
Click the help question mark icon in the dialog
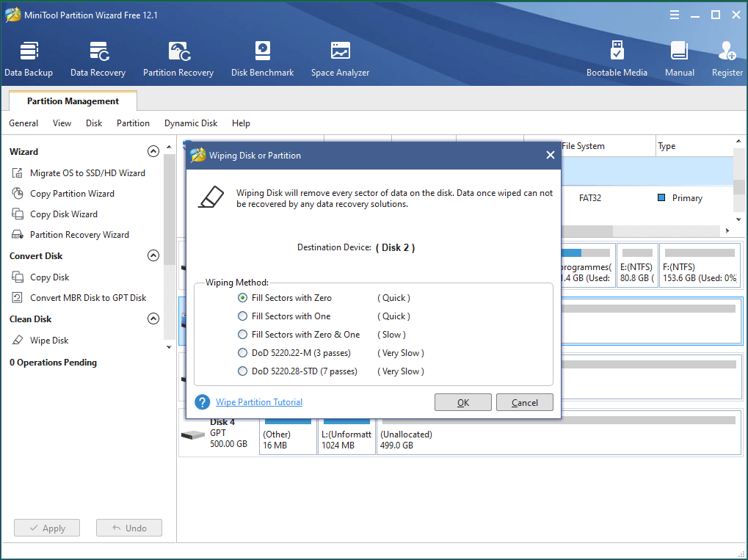[x=203, y=402]
